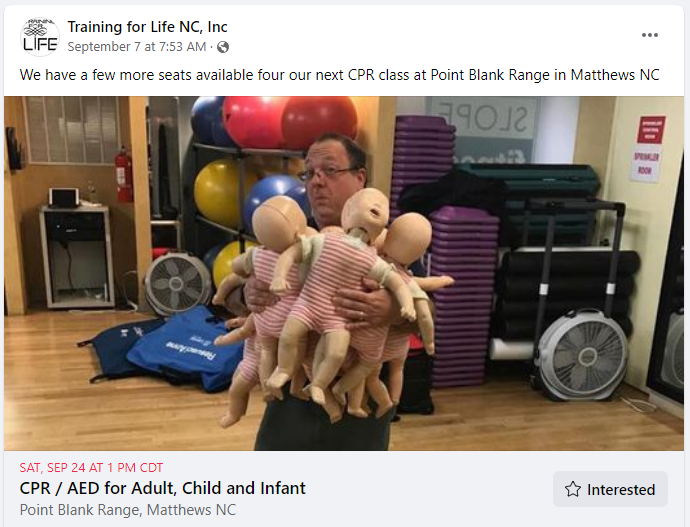Click the purple step platform stack in photo
690x527 pixels.
click(464, 297)
